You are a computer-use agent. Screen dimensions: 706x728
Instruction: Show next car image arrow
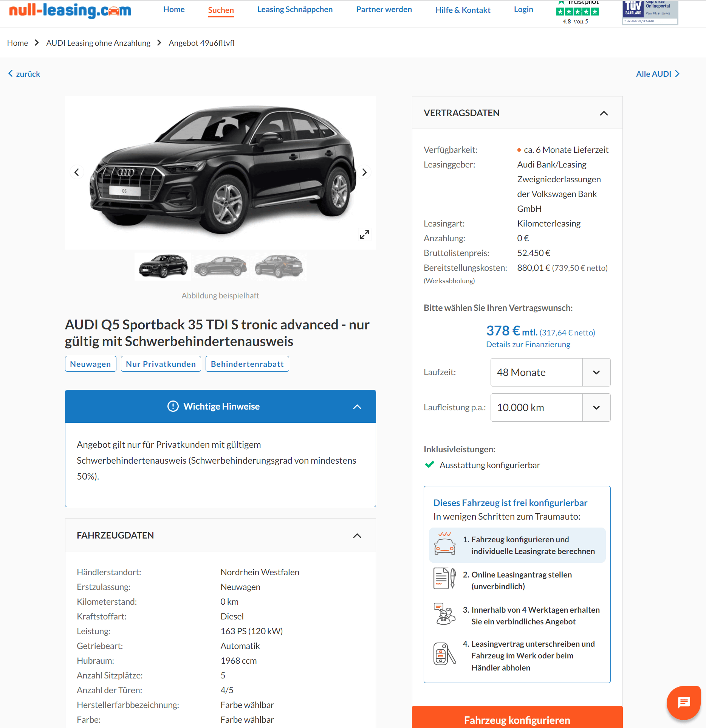(x=364, y=172)
